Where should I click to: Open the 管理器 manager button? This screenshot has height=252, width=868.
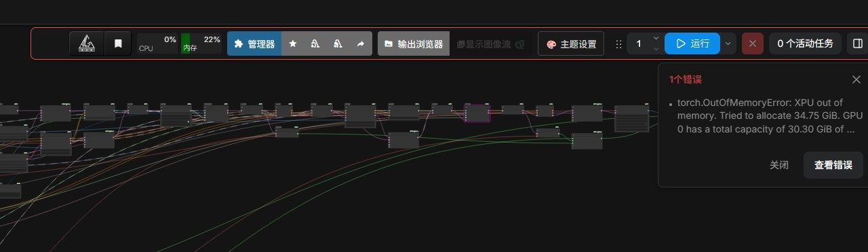(x=254, y=43)
